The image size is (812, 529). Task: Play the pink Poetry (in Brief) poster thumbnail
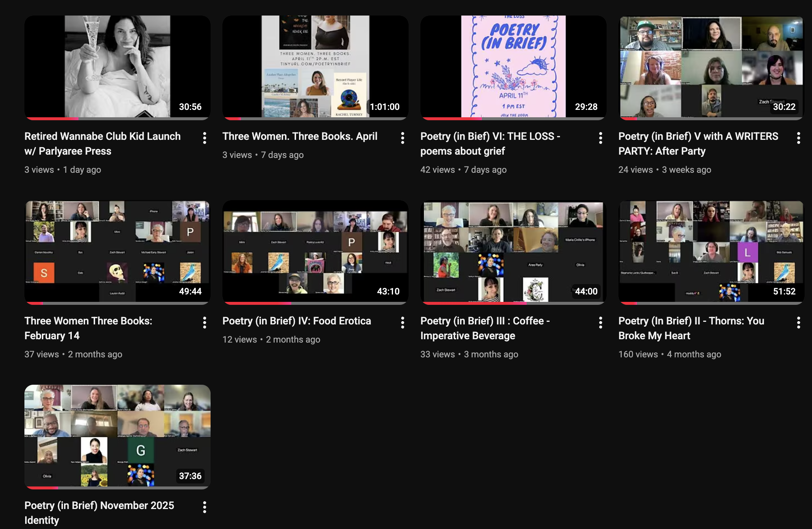click(513, 67)
